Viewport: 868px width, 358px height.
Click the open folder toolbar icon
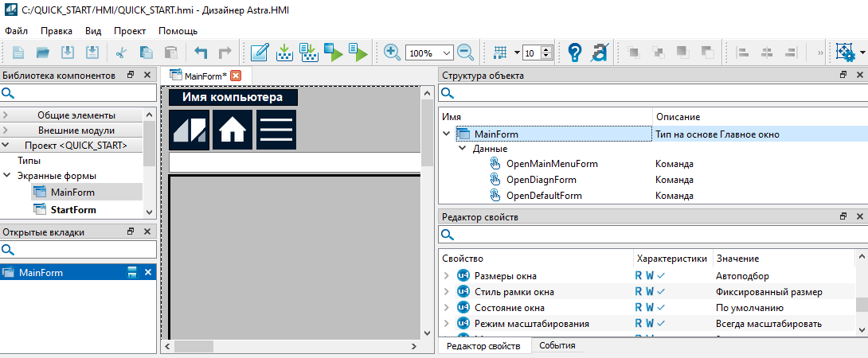click(43, 53)
